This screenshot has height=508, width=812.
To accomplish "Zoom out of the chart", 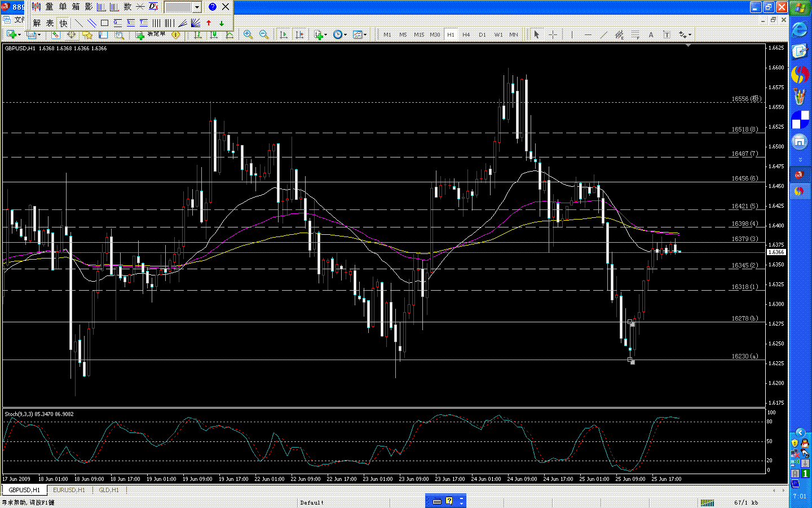I will tap(263, 34).
